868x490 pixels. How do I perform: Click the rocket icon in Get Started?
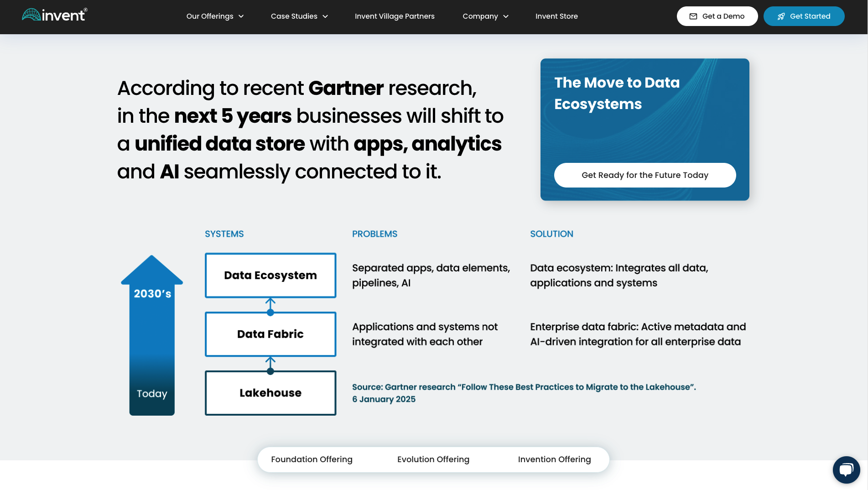(x=781, y=16)
